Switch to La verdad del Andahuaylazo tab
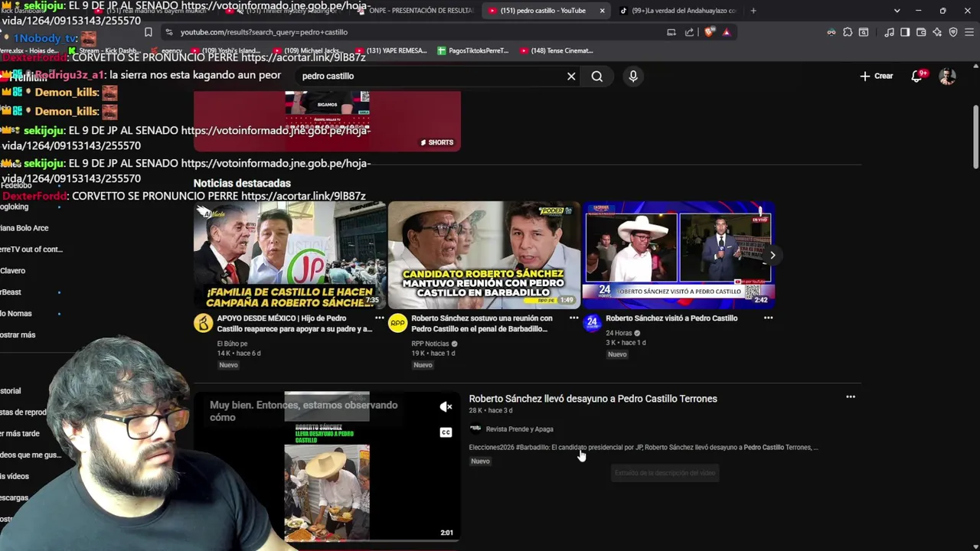This screenshot has width=980, height=551. [x=678, y=11]
